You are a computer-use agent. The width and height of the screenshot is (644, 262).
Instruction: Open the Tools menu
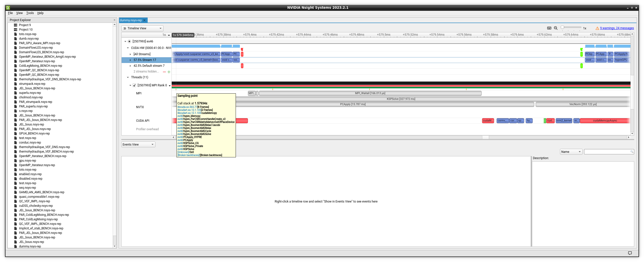tap(30, 13)
